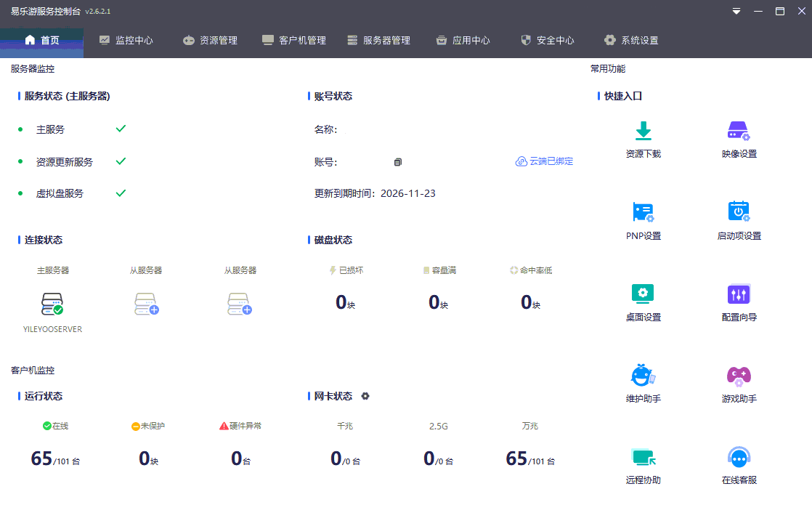Open the 应用中心 tab
The image size is (812, 521).
click(x=463, y=41)
